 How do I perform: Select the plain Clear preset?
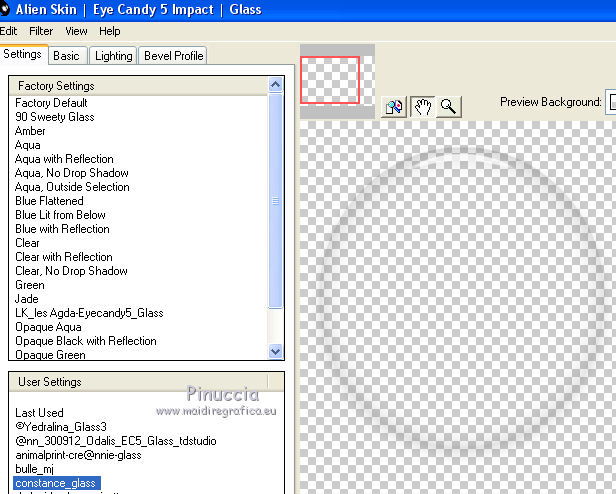pyautogui.click(x=27, y=243)
